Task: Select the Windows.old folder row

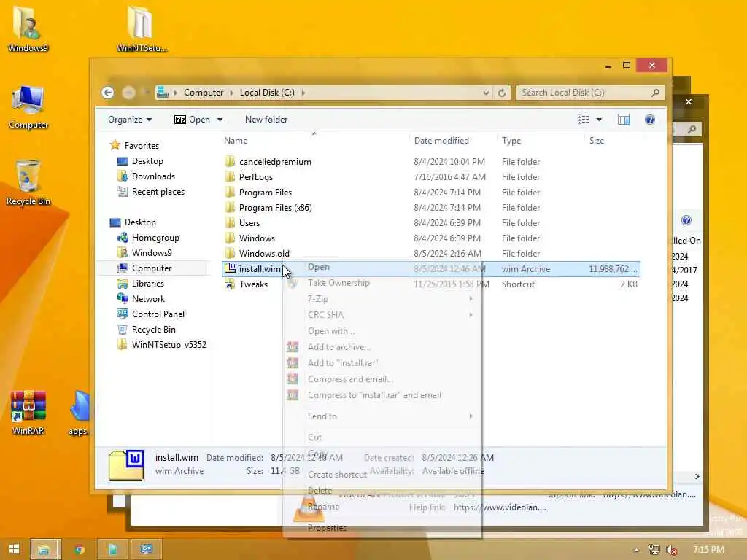Action: pyautogui.click(x=431, y=253)
